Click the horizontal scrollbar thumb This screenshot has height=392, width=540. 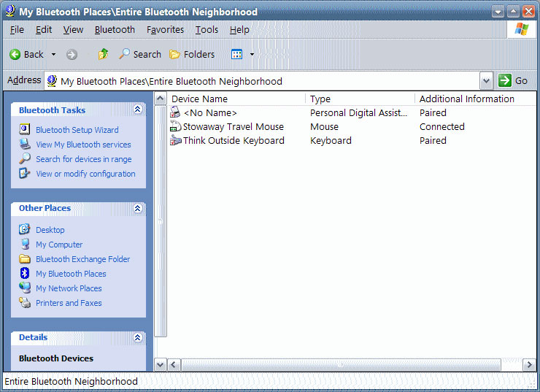click(341, 364)
